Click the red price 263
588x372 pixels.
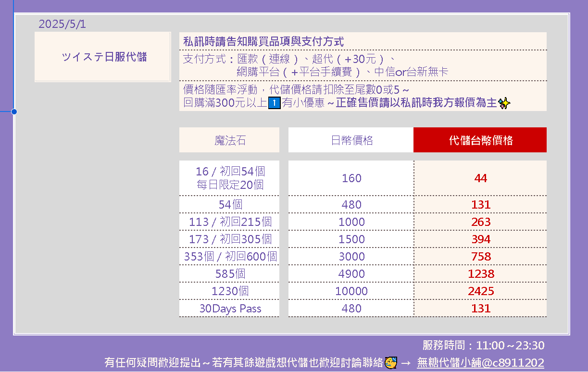(480, 222)
